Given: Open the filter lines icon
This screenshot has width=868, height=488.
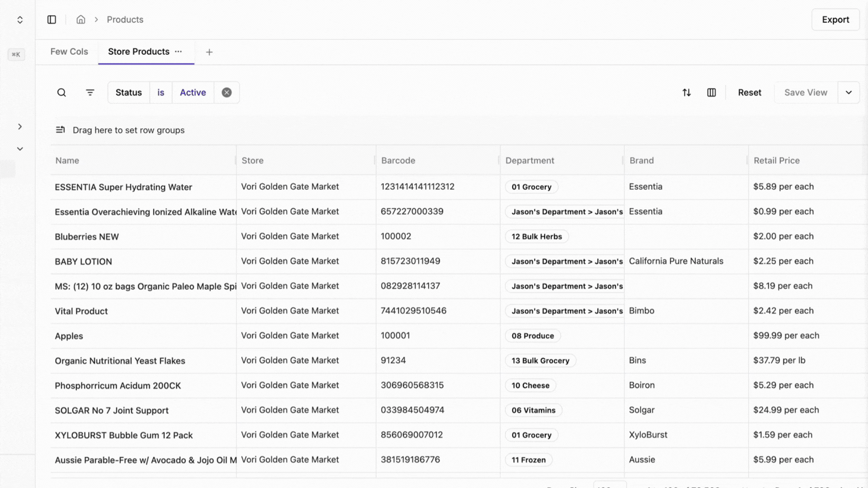Looking at the screenshot, I should [x=90, y=93].
